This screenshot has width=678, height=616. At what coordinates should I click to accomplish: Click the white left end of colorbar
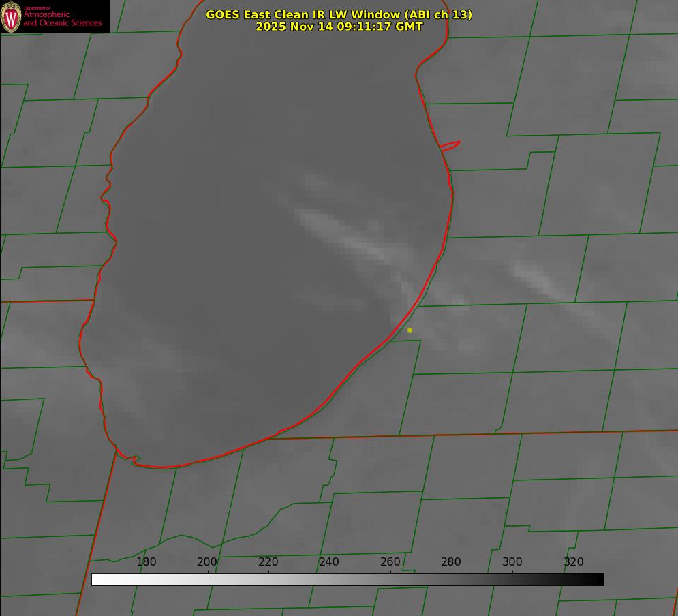click(x=97, y=579)
